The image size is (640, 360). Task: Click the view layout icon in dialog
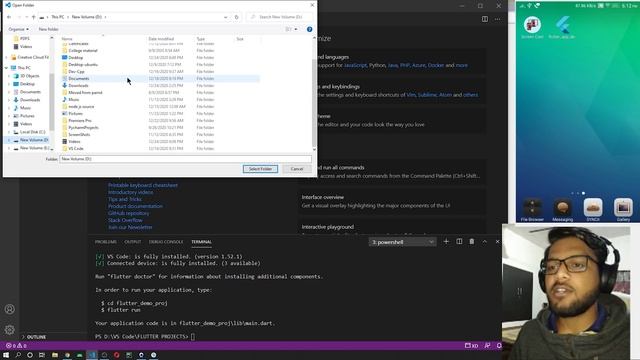(x=289, y=29)
